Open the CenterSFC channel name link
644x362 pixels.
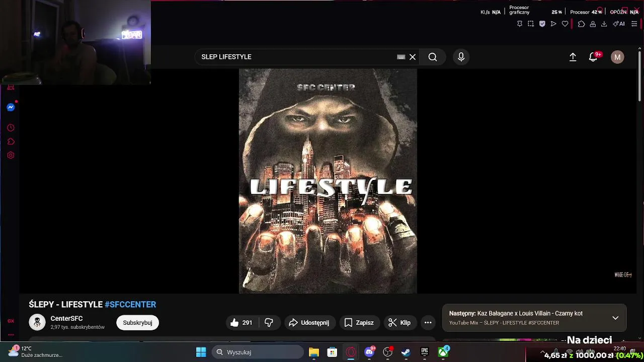pyautogui.click(x=66, y=318)
